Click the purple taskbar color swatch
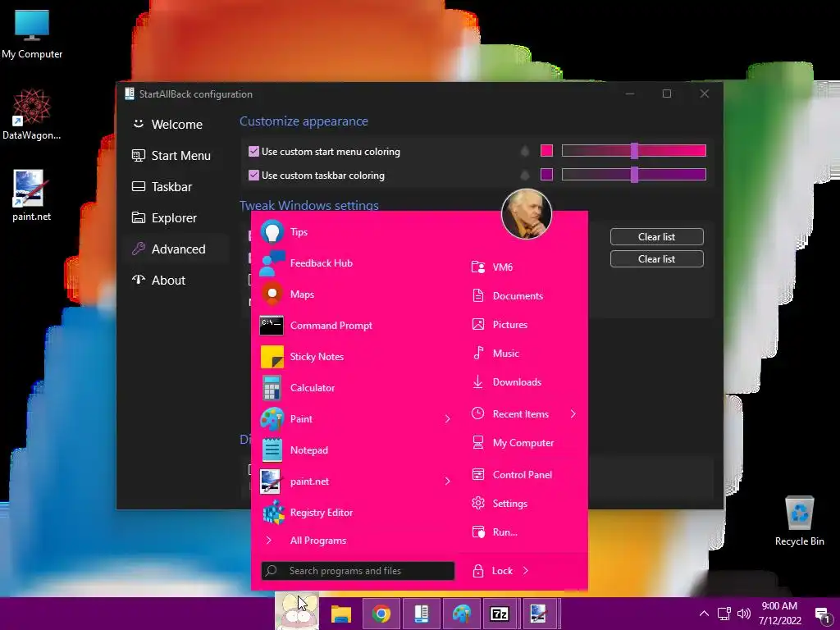Image resolution: width=840 pixels, height=630 pixels. point(546,174)
